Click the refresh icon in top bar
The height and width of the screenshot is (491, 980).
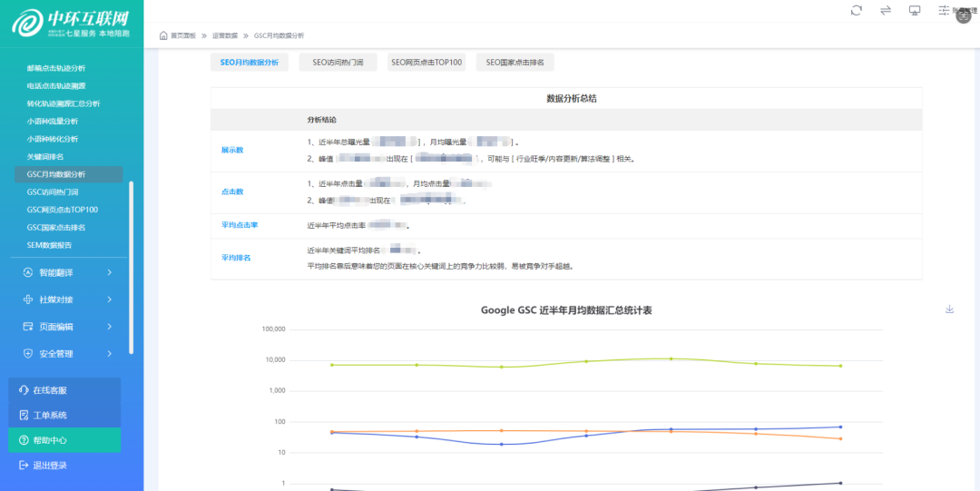tap(856, 10)
